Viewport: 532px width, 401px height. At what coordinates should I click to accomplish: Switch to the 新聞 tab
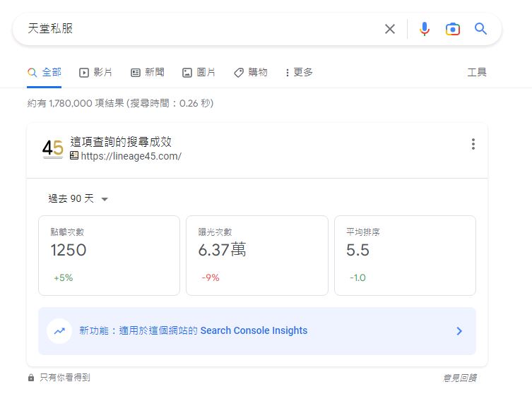point(148,72)
